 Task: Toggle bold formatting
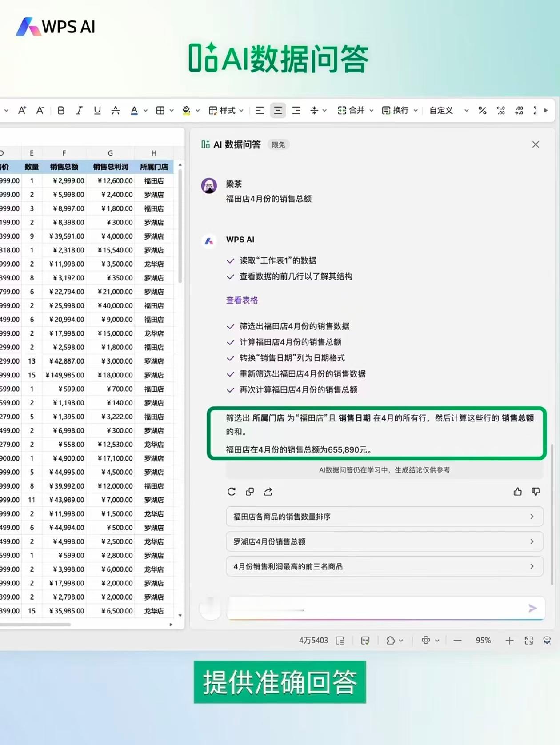point(61,110)
